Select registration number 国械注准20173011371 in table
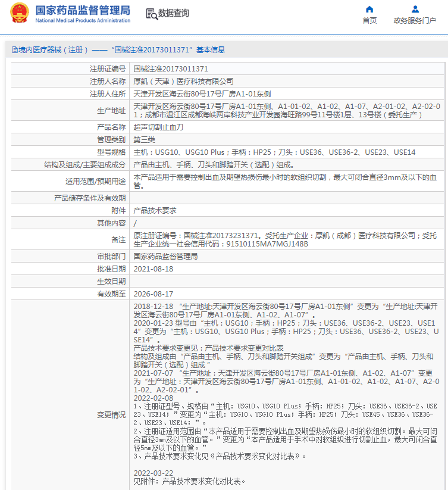The height and width of the screenshot is (490, 448). pos(171,69)
